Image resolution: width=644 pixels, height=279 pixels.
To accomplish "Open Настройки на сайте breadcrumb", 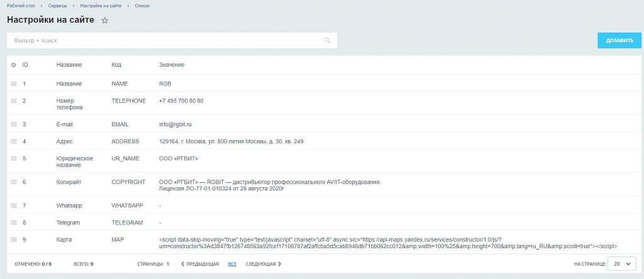I will pyautogui.click(x=101, y=6).
